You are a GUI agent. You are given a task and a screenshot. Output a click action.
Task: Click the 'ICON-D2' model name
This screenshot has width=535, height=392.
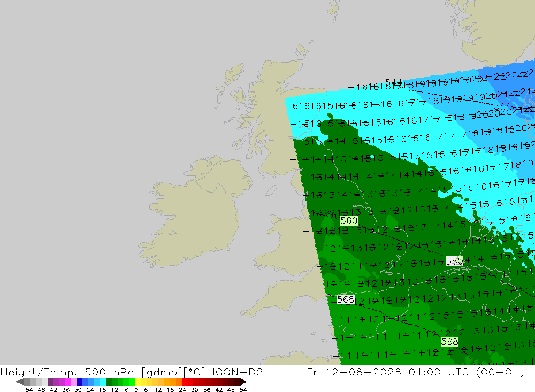coord(238,372)
